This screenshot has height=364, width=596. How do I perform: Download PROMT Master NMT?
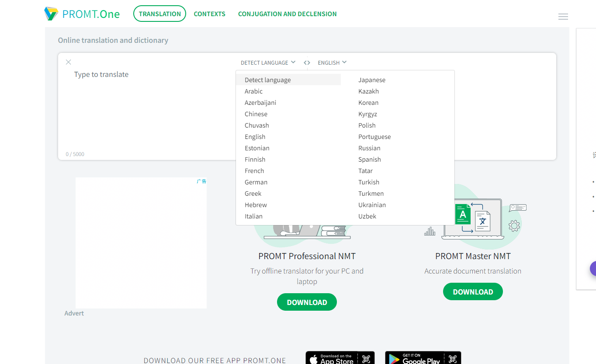tap(473, 292)
